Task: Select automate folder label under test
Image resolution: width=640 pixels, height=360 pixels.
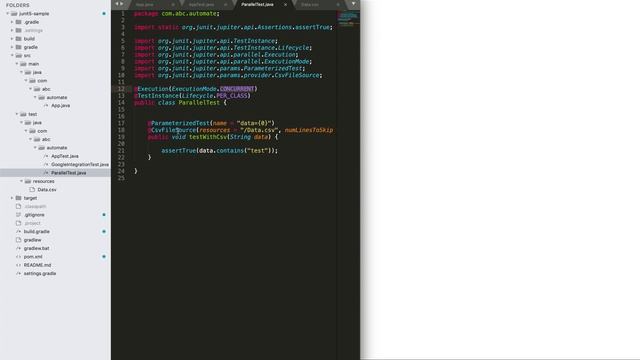Action: coord(57,148)
